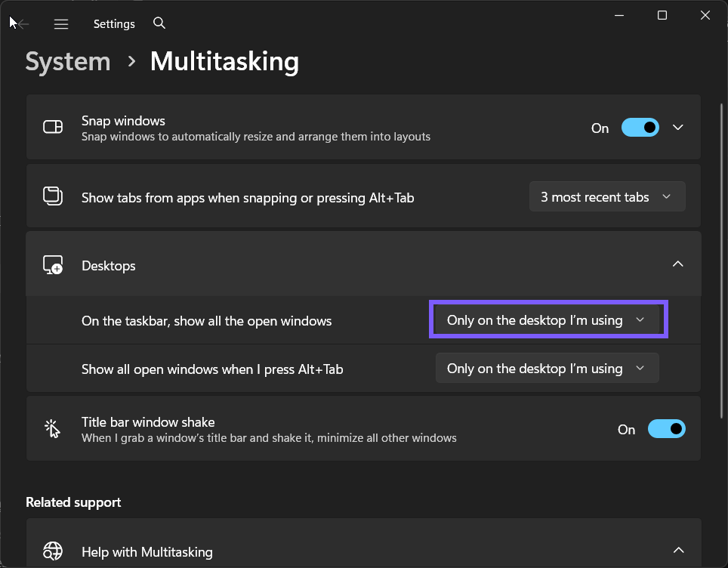This screenshot has height=568, width=728.
Task: Open taskbar open windows dropdown
Action: (x=547, y=320)
